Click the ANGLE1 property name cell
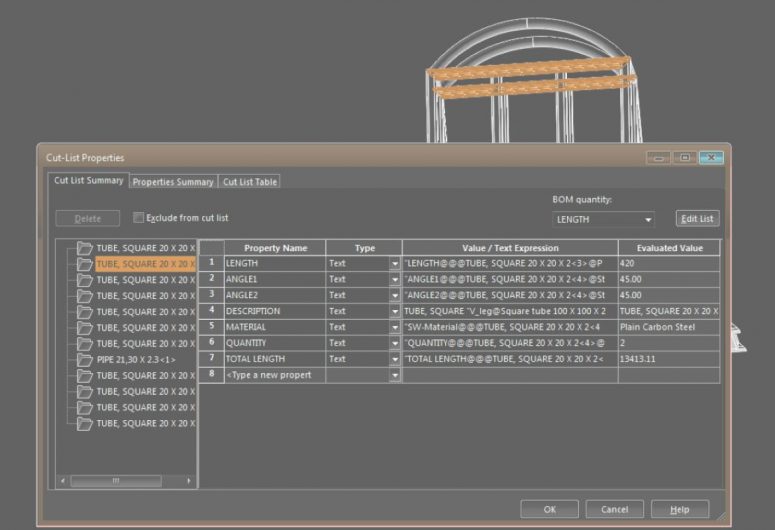 point(275,279)
